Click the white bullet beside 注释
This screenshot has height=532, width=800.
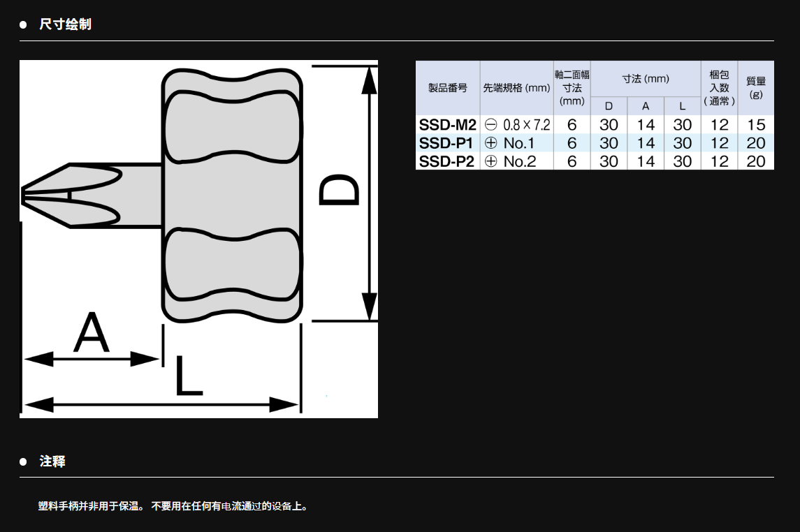coord(23,461)
